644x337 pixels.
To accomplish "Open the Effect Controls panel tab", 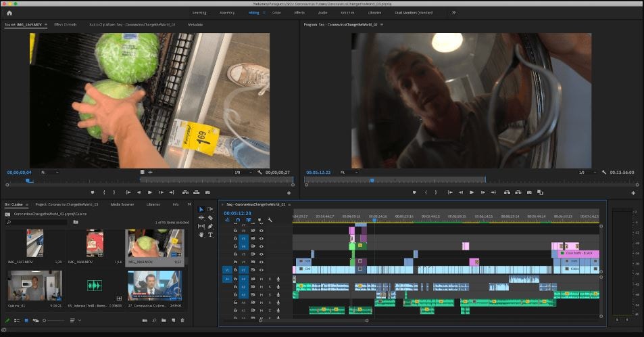I will [x=65, y=24].
